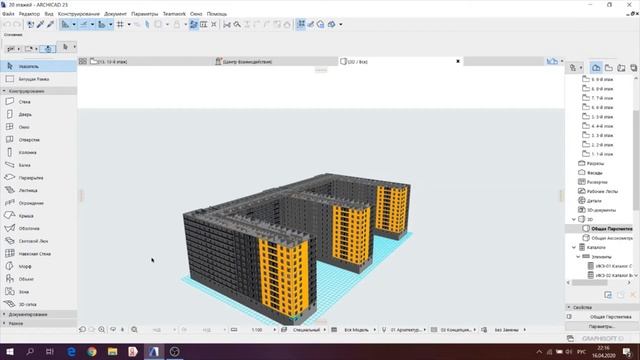Click the zoom-in magnifier at viewport bottom

click(x=102, y=329)
